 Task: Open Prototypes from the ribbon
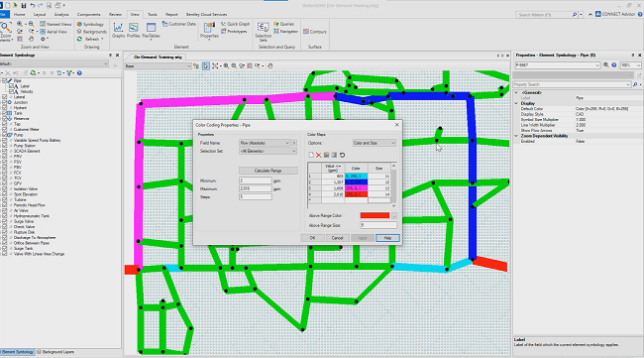(x=234, y=32)
